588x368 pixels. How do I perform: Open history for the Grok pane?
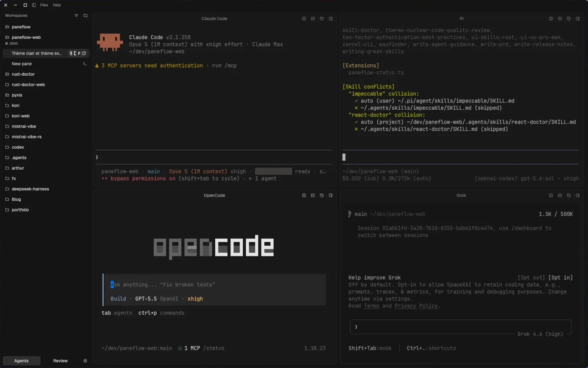coord(568,196)
